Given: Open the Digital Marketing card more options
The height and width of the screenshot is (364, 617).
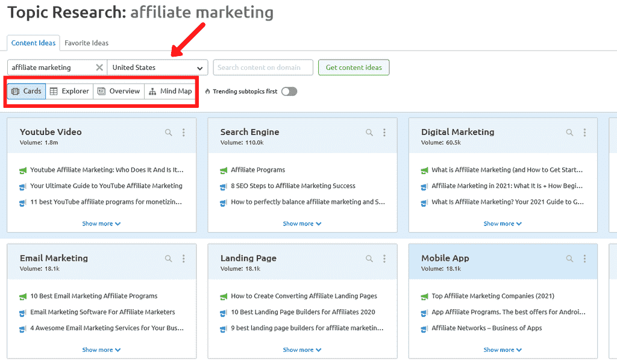Looking at the screenshot, I should [x=584, y=133].
